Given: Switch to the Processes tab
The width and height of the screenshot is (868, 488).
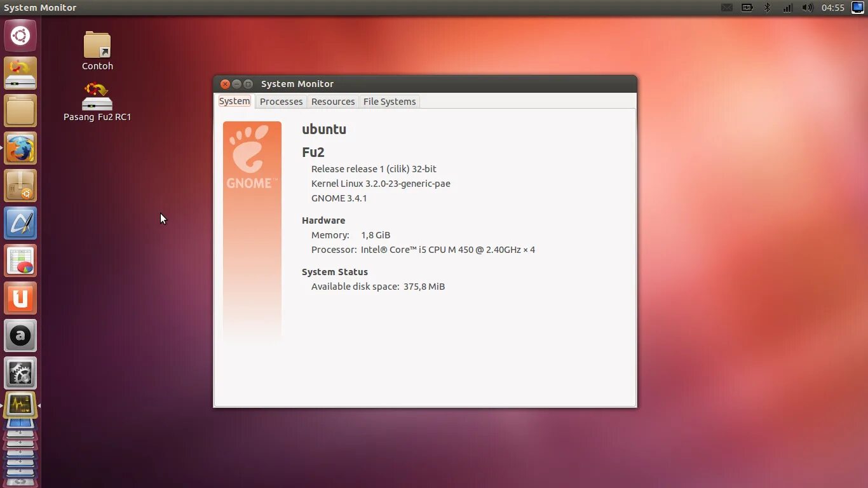Looking at the screenshot, I should point(281,102).
